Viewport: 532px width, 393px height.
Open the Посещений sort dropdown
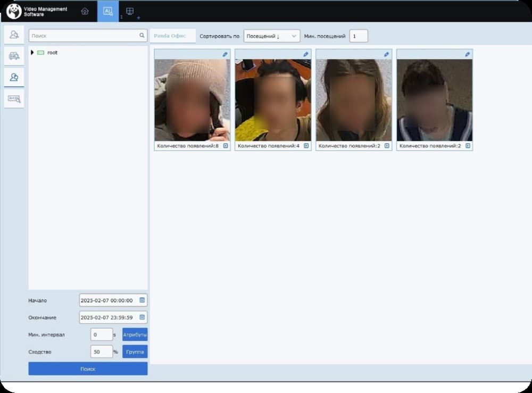point(272,36)
